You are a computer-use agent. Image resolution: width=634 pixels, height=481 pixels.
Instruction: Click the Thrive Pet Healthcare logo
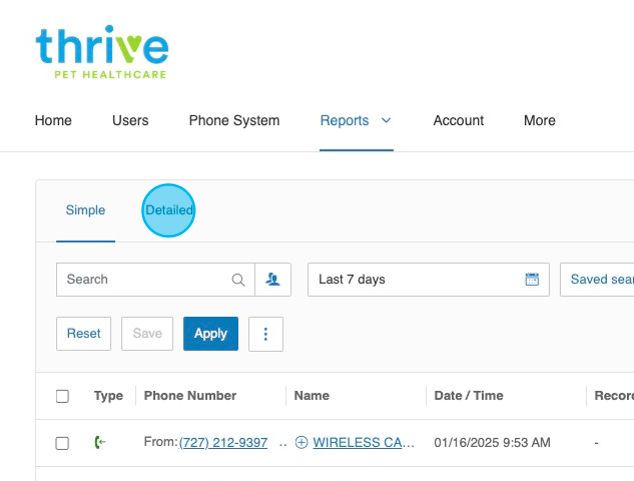click(101, 52)
